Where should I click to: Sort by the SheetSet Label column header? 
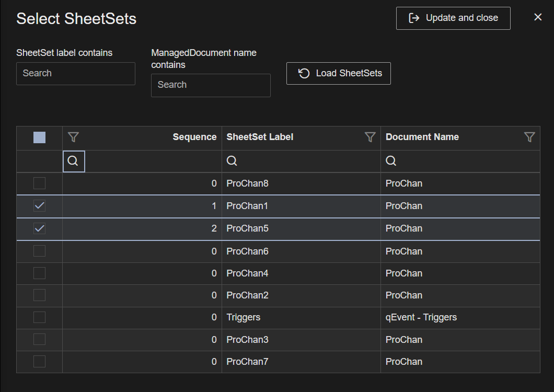(x=260, y=137)
